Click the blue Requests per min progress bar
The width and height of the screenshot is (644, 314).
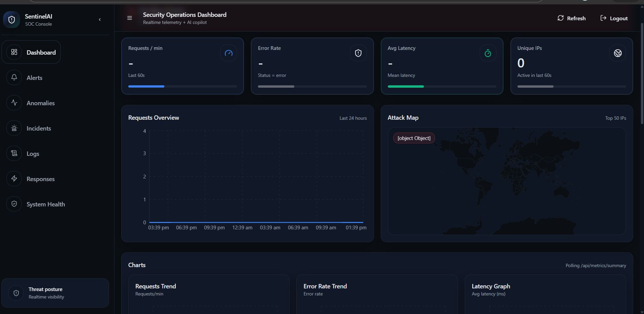[146, 87]
